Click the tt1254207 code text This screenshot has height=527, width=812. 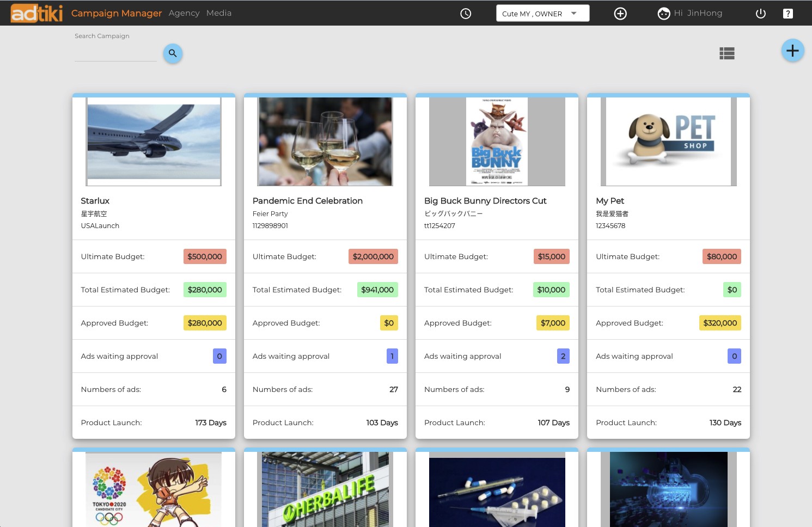(439, 225)
